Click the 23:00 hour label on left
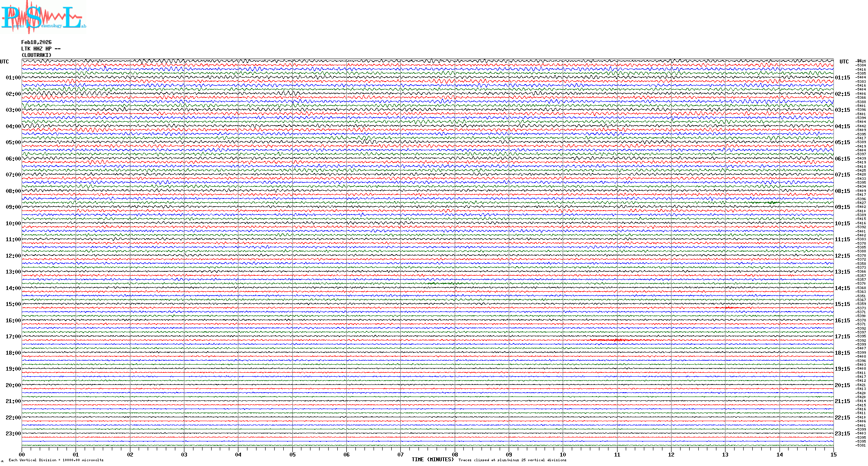This screenshot has height=466, width=868. pos(13,434)
